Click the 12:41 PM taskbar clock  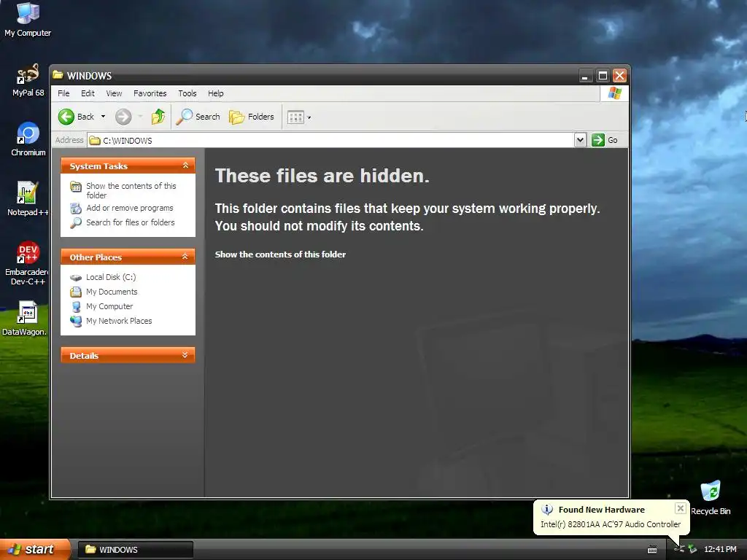click(720, 549)
